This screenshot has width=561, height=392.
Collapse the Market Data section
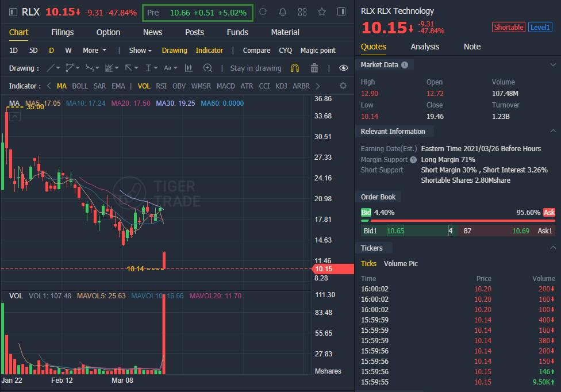pos(553,65)
